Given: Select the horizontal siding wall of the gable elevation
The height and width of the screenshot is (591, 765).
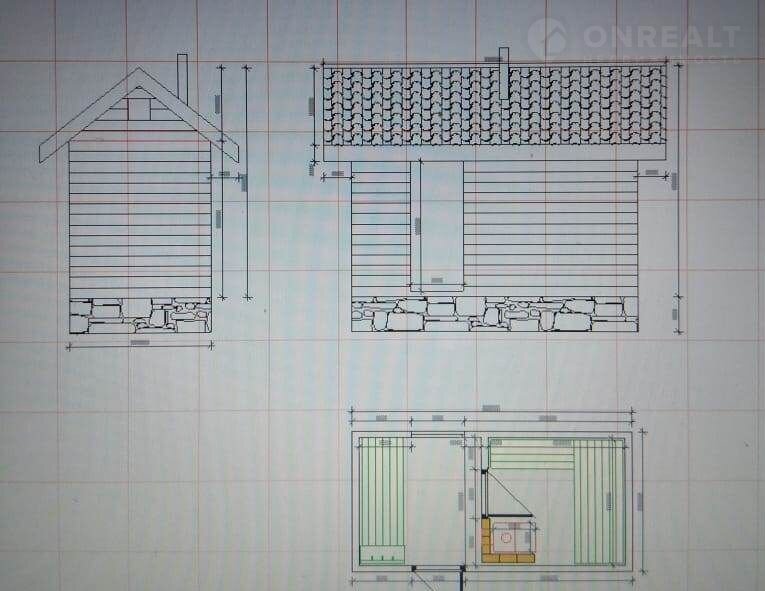Looking at the screenshot, I should click(140, 215).
